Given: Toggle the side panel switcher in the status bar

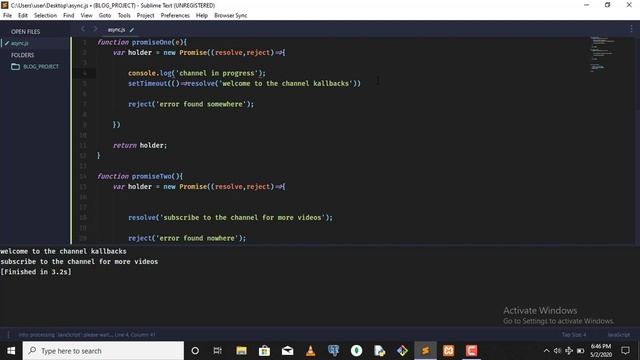Looking at the screenshot, I should pyautogui.click(x=8, y=335).
